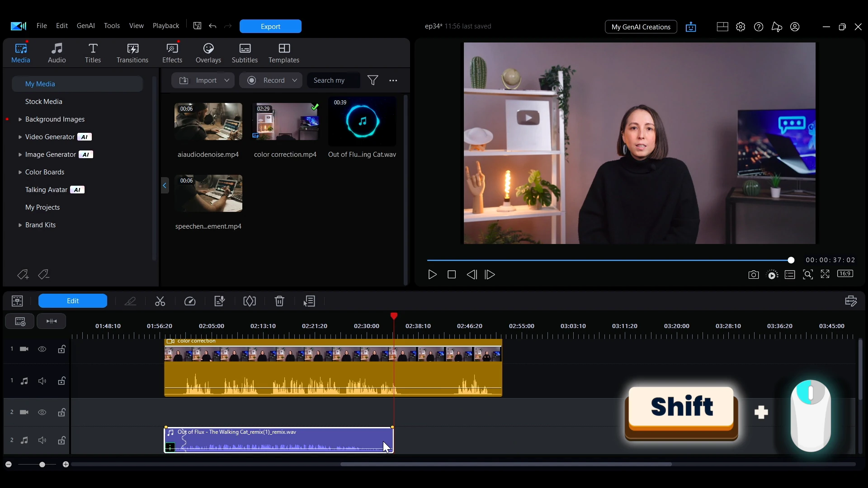
Task: Expand Background Images tree item
Action: point(20,120)
